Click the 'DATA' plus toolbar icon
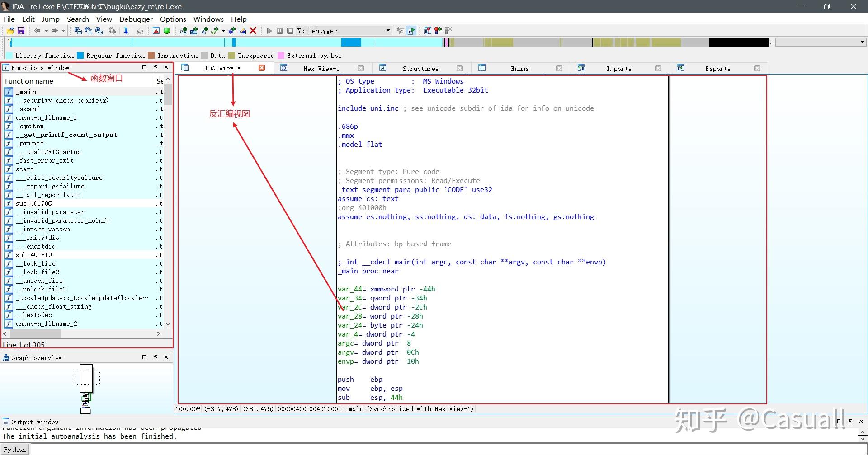This screenshot has width=868, height=455. (x=194, y=31)
